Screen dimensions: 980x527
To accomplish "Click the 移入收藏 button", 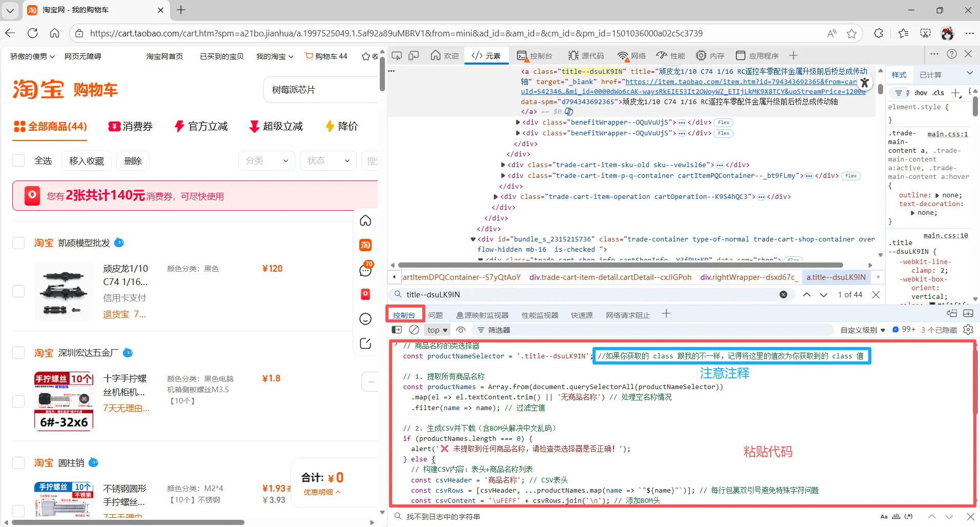I will 87,161.
